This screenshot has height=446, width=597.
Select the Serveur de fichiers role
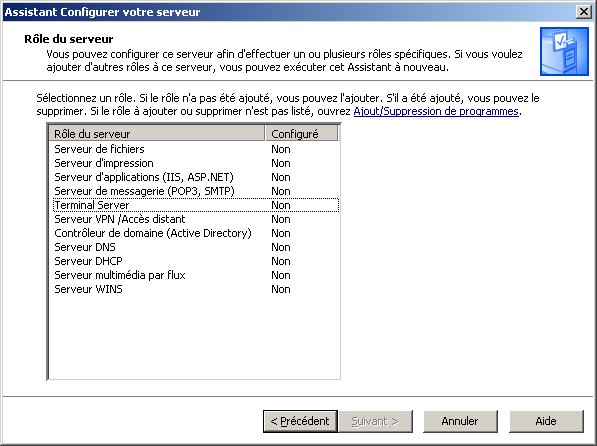(x=195, y=149)
